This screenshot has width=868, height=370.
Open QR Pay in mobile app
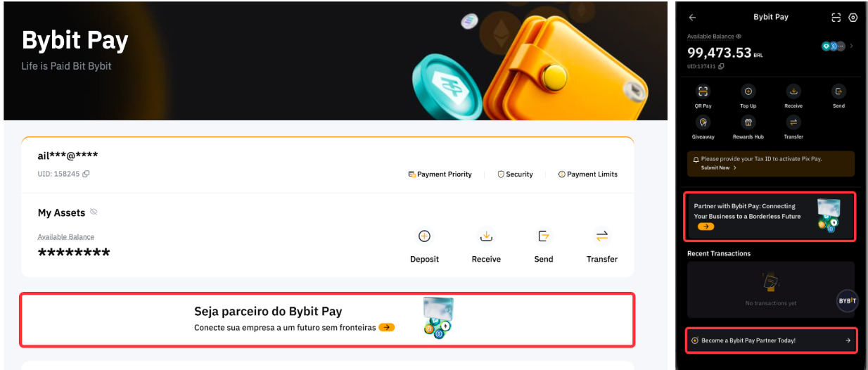[703, 91]
